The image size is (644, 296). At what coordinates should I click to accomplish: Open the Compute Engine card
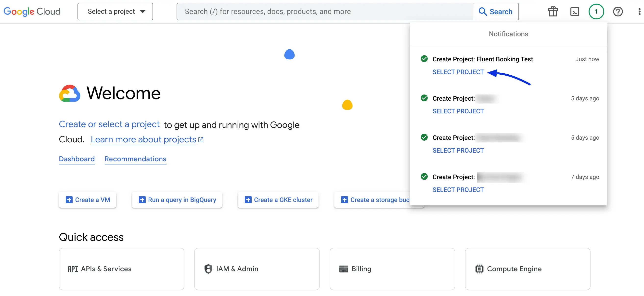pos(528,269)
